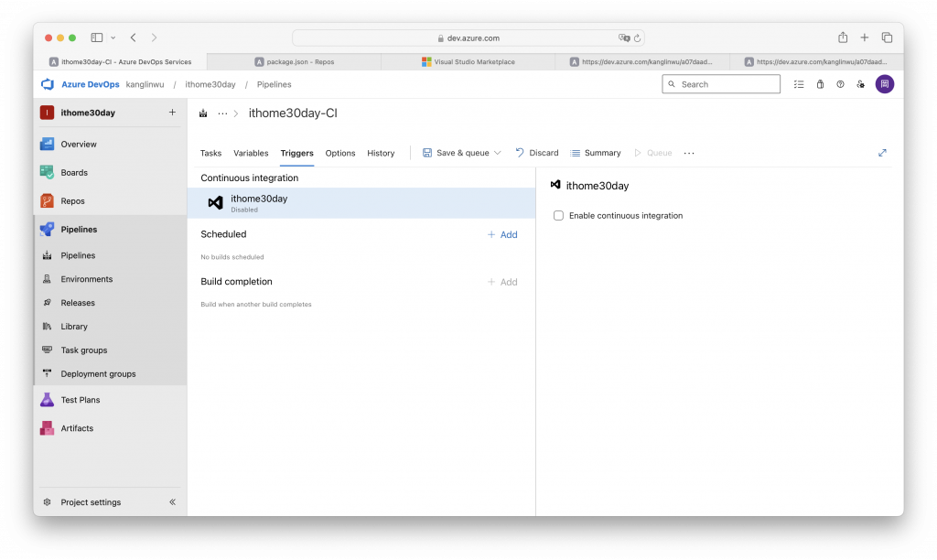Image resolution: width=937 pixels, height=560 pixels.
Task: Add a Scheduled trigger
Action: pos(502,235)
